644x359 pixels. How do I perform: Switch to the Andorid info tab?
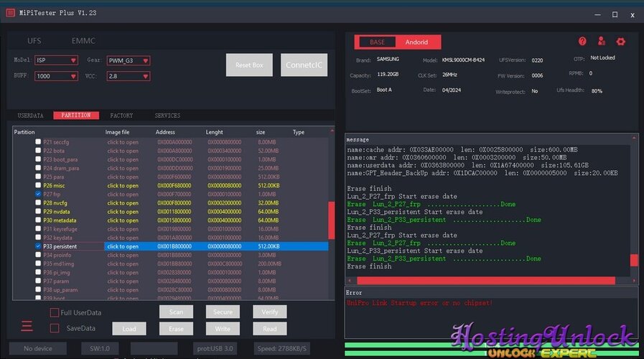point(416,42)
